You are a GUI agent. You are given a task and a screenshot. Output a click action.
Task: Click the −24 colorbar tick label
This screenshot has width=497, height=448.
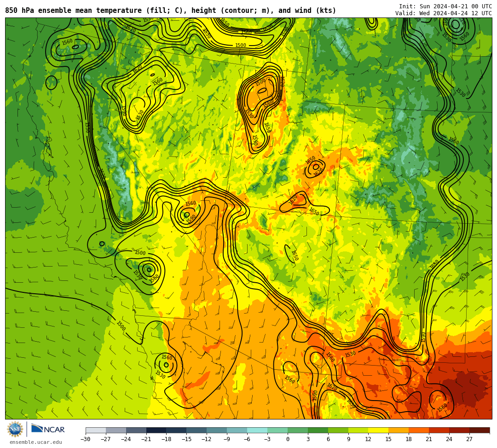[x=126, y=439]
